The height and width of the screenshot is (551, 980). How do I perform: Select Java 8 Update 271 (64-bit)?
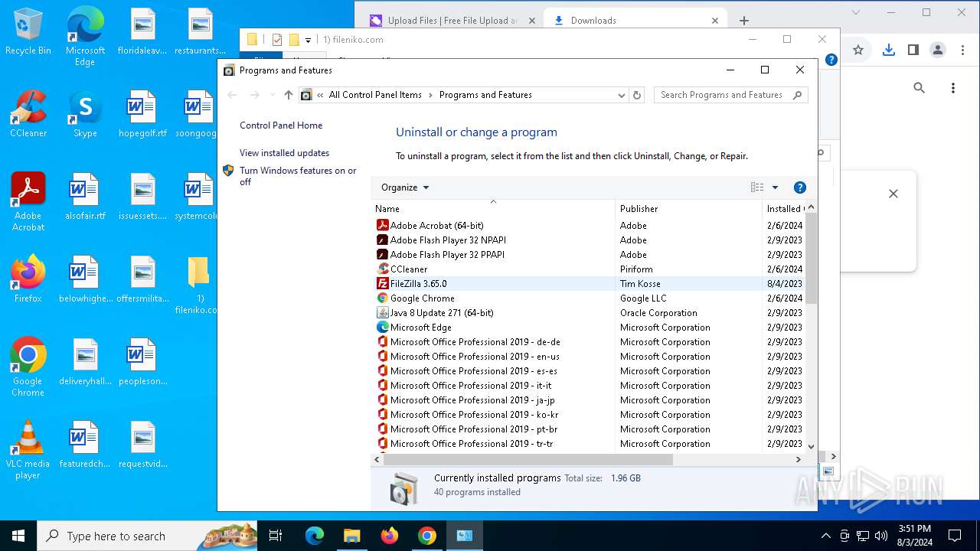click(588, 313)
